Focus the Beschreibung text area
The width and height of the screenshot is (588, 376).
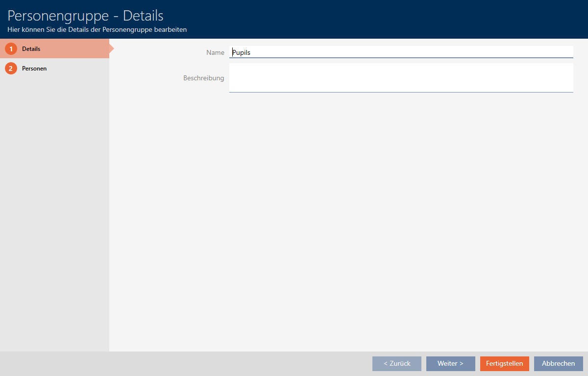click(x=401, y=77)
